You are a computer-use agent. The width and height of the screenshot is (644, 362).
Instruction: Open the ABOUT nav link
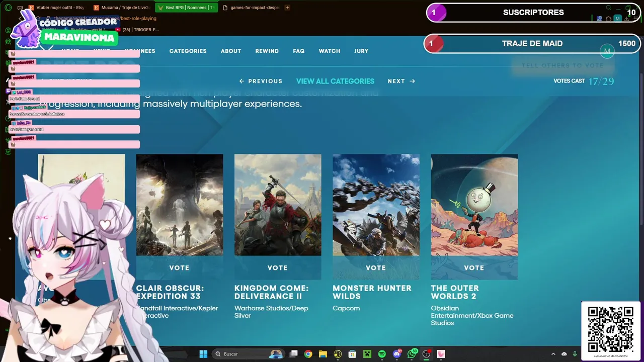pyautogui.click(x=231, y=51)
